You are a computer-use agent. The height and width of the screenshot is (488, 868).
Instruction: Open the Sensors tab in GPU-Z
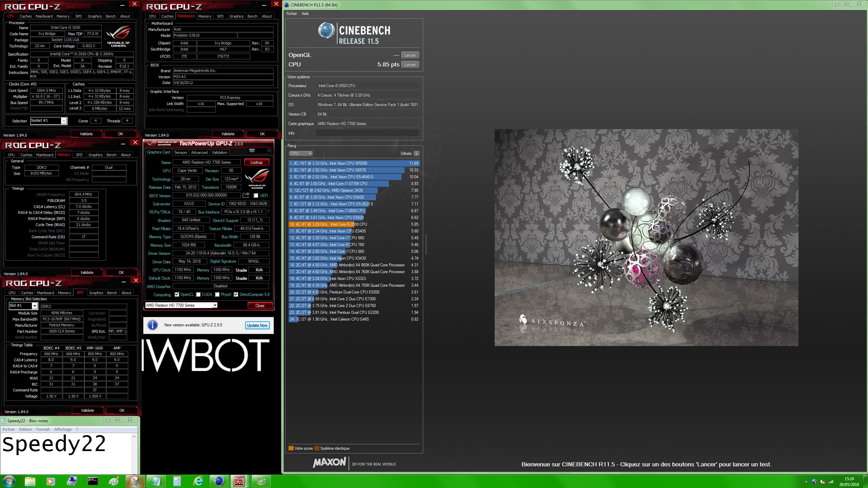pyautogui.click(x=180, y=152)
